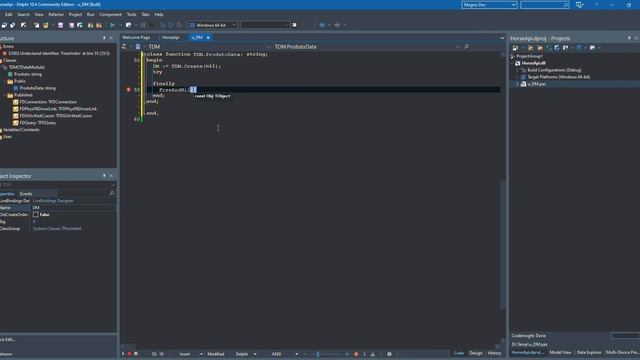Switch to the Welcome Page tab
The height and width of the screenshot is (360, 640).
[x=136, y=37]
